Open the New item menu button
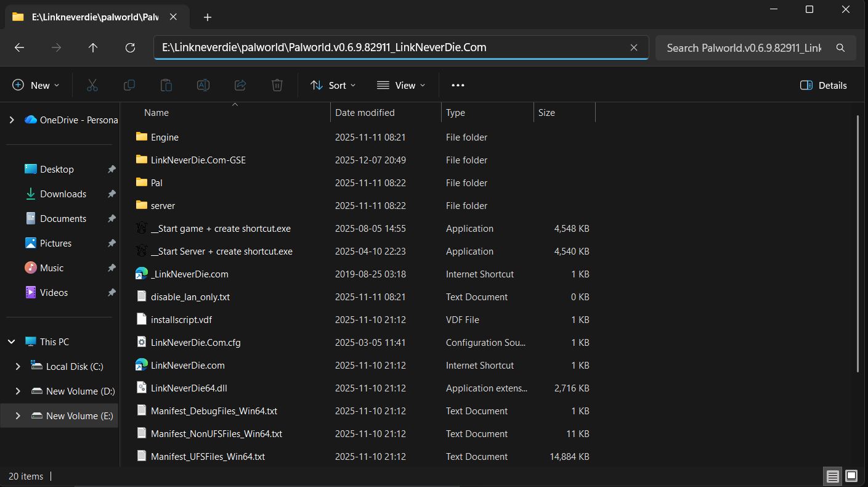The width and height of the screenshot is (868, 487). pyautogui.click(x=36, y=85)
